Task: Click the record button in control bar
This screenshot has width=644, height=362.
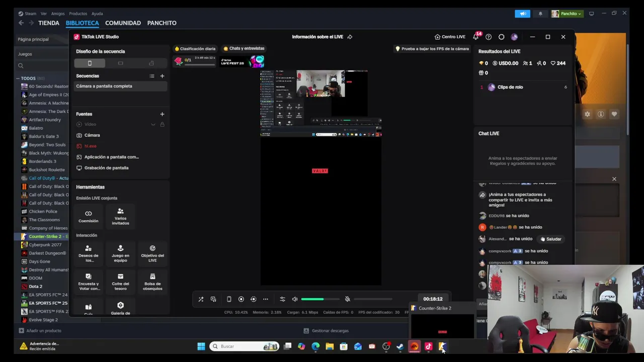Action: click(241, 299)
